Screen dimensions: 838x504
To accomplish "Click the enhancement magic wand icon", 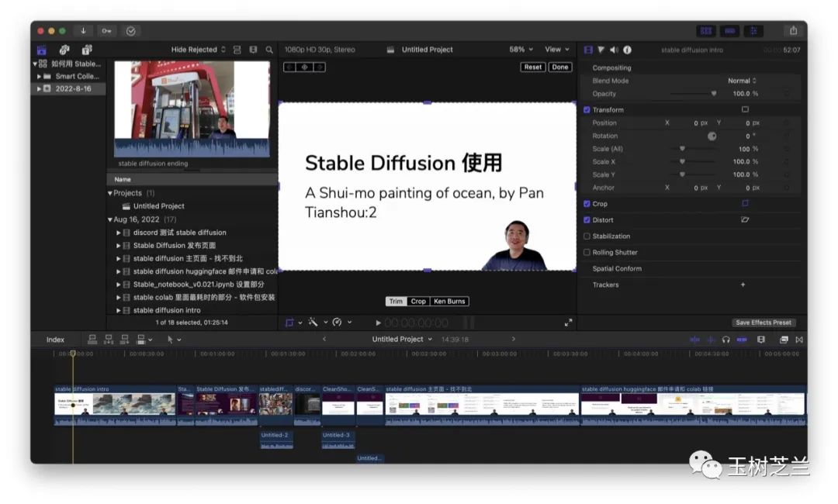I will (313, 323).
